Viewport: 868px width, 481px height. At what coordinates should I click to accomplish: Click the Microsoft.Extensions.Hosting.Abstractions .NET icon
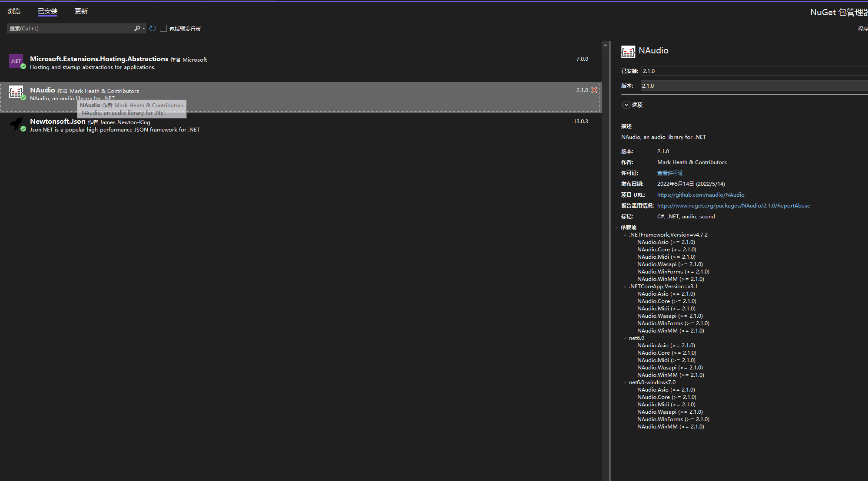[16, 61]
